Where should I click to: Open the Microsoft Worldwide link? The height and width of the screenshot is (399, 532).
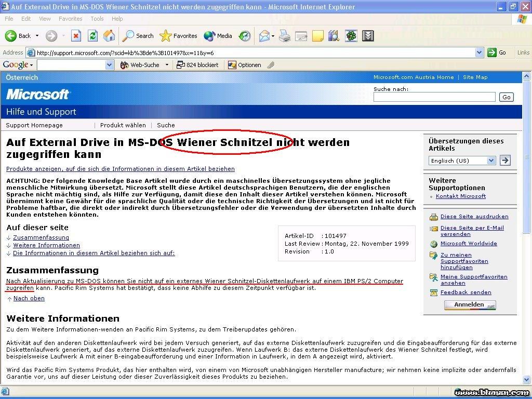(x=469, y=243)
